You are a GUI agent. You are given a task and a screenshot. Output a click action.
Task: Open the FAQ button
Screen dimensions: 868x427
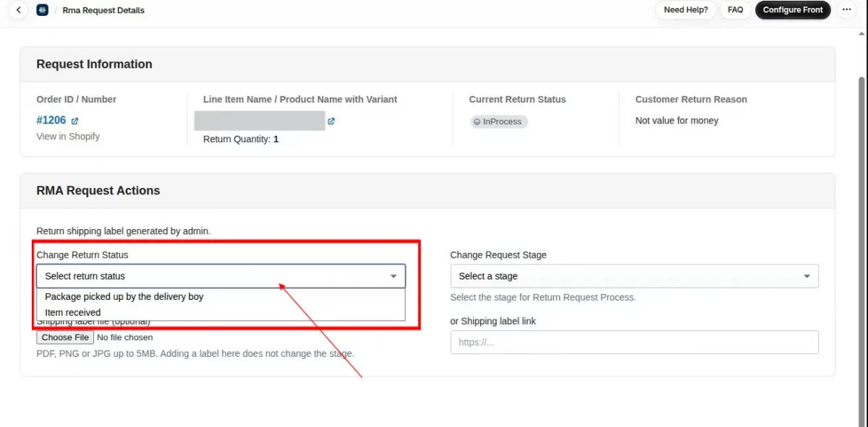pyautogui.click(x=736, y=10)
